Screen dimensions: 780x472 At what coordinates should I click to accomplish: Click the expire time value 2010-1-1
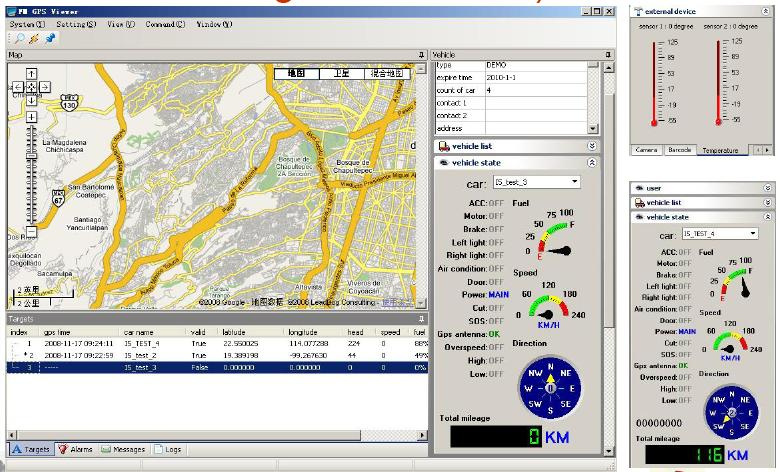[536, 78]
